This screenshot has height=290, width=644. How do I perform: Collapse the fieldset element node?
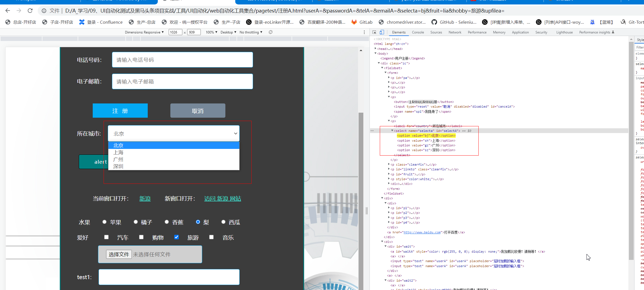tap(382, 68)
